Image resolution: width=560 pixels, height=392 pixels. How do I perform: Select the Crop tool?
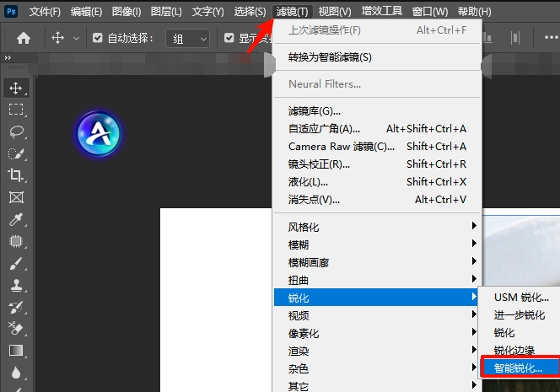click(16, 175)
